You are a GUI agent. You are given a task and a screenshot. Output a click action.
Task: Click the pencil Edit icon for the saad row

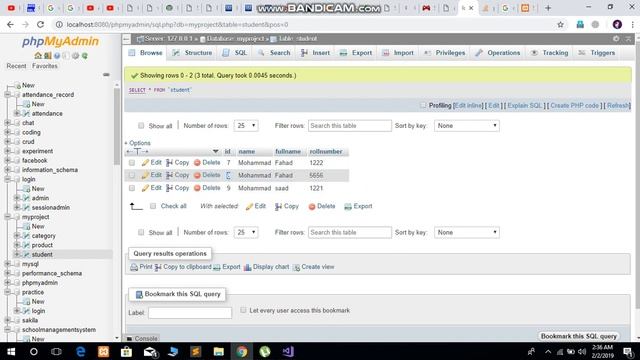145,188
